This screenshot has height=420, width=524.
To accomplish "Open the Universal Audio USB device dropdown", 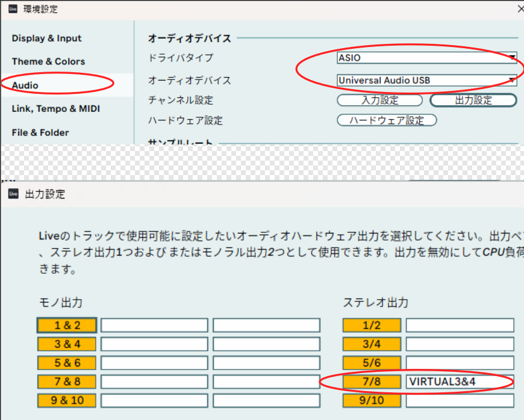I will point(426,80).
